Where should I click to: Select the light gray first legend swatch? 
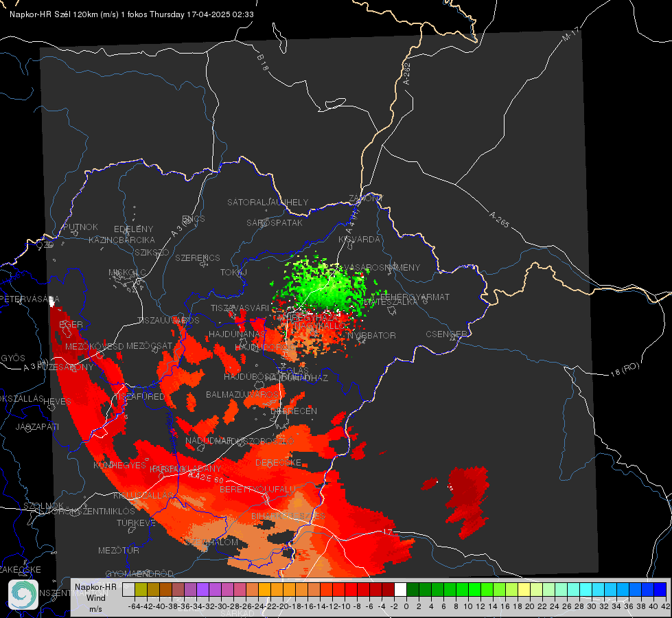128,589
